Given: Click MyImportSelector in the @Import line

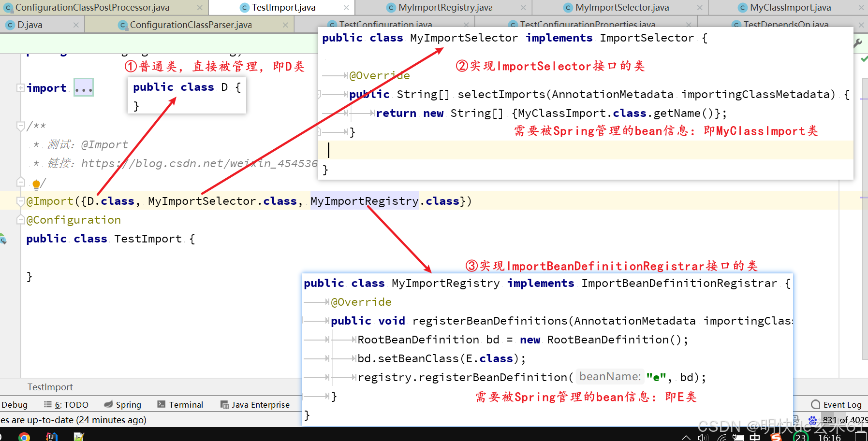Looking at the screenshot, I should pos(202,201).
